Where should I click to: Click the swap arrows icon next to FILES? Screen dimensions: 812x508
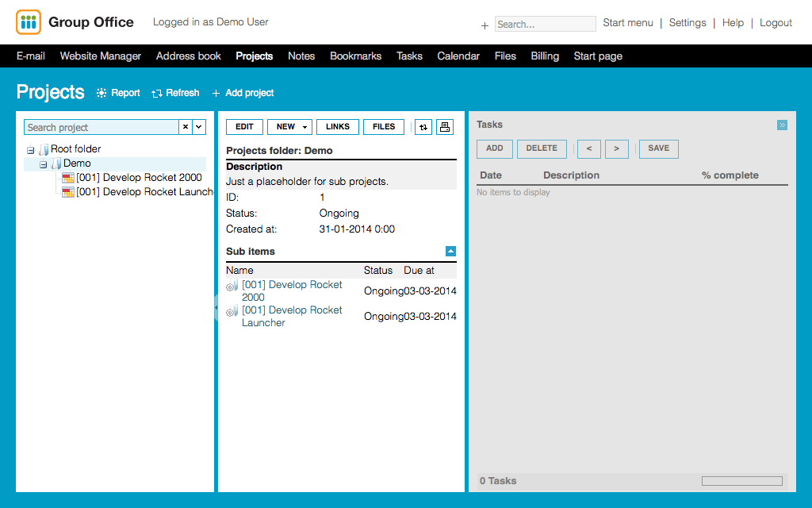coord(423,127)
